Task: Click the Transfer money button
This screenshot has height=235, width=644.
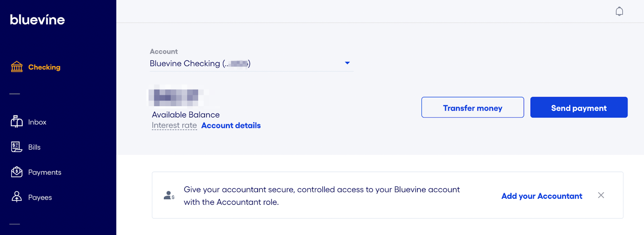Action: tap(473, 107)
